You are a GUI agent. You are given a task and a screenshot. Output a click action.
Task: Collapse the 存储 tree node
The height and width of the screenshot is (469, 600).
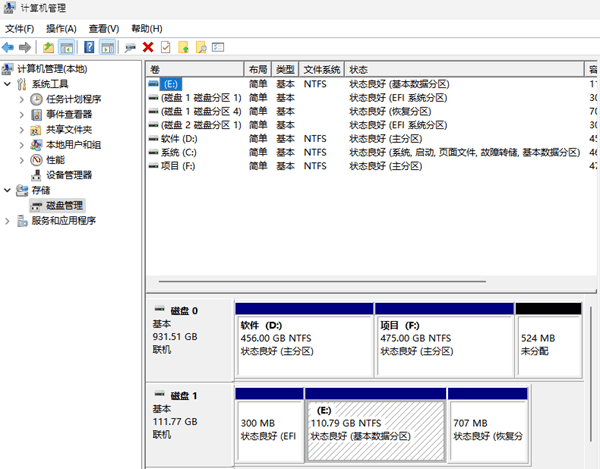click(x=9, y=189)
